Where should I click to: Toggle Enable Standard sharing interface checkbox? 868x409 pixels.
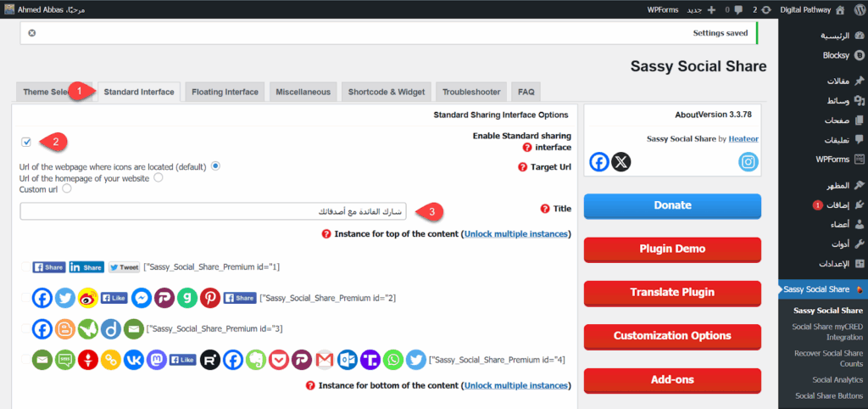pyautogui.click(x=26, y=142)
